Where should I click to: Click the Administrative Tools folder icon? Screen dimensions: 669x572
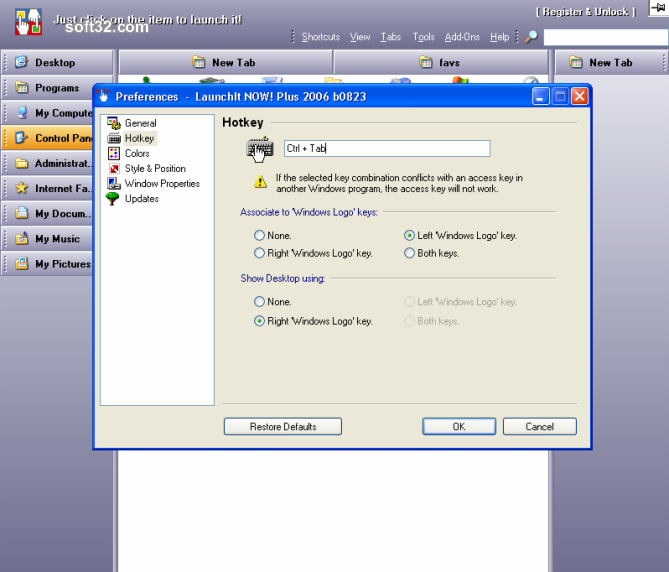click(x=21, y=163)
